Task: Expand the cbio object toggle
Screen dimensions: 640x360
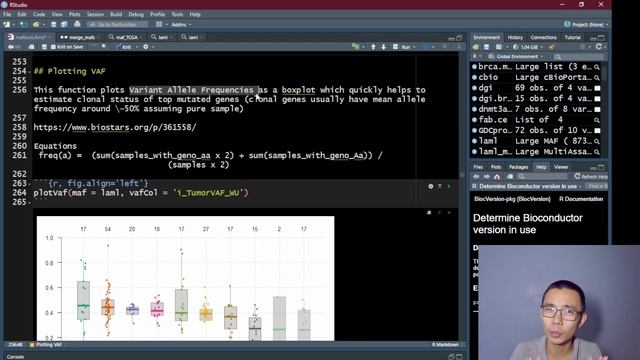Action: coord(474,77)
